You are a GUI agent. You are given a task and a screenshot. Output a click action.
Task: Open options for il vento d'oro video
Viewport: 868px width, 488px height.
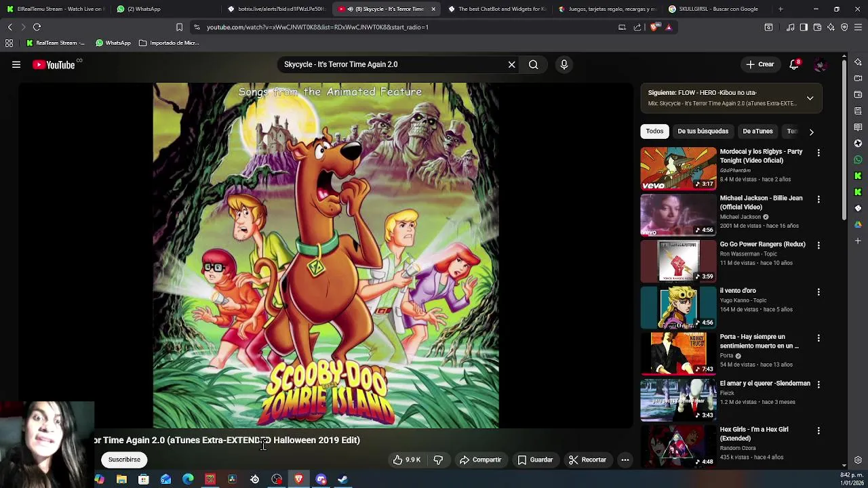(x=818, y=291)
